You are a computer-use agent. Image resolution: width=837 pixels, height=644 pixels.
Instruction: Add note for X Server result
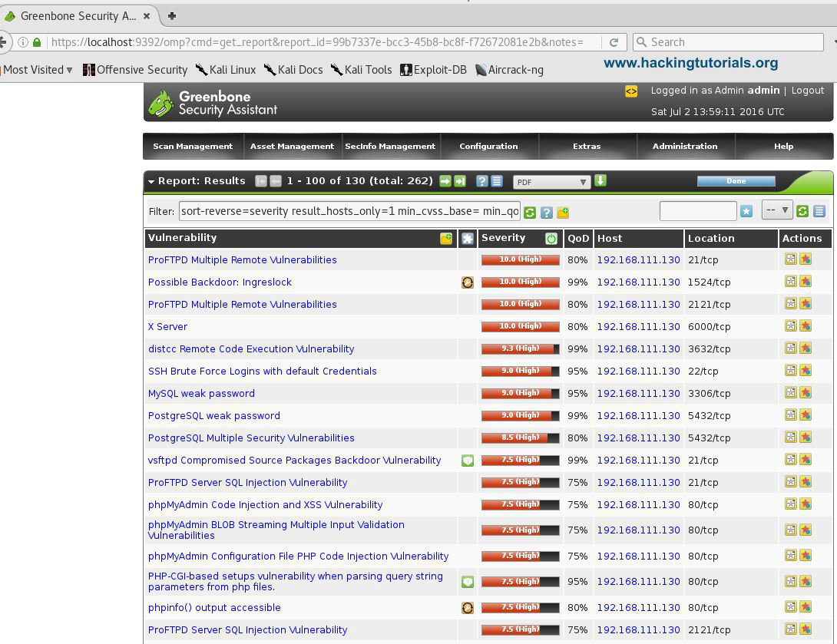click(791, 326)
